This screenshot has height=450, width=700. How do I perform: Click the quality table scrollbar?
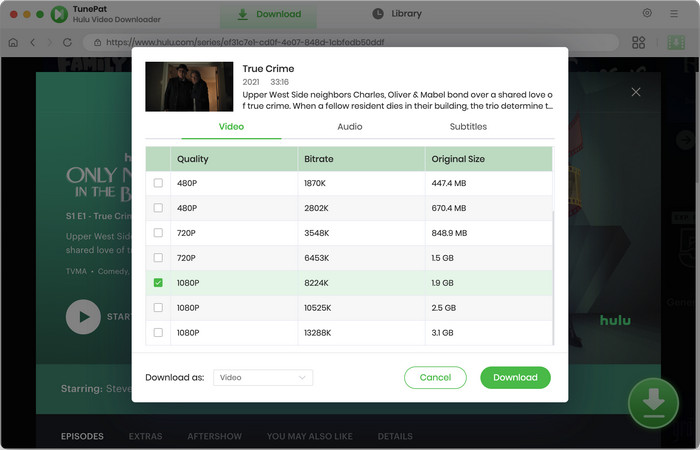pyautogui.click(x=553, y=277)
